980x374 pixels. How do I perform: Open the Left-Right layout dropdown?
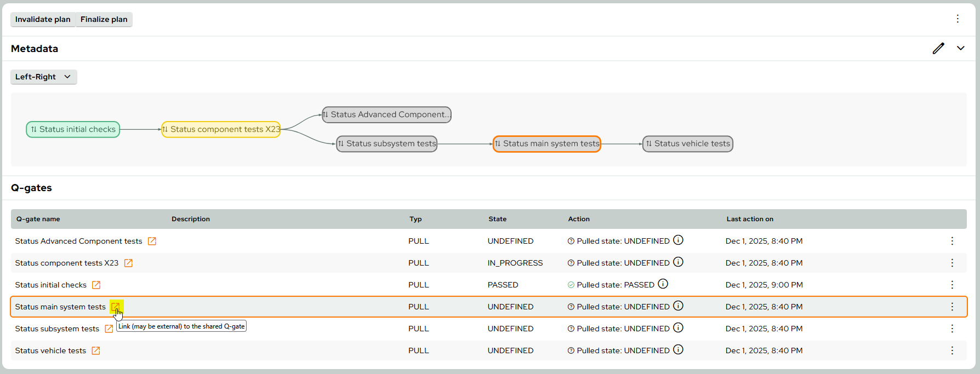coord(43,77)
